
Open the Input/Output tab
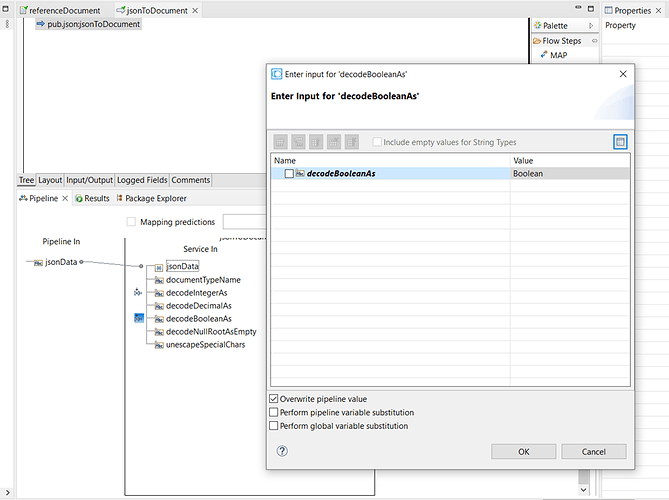coord(89,180)
